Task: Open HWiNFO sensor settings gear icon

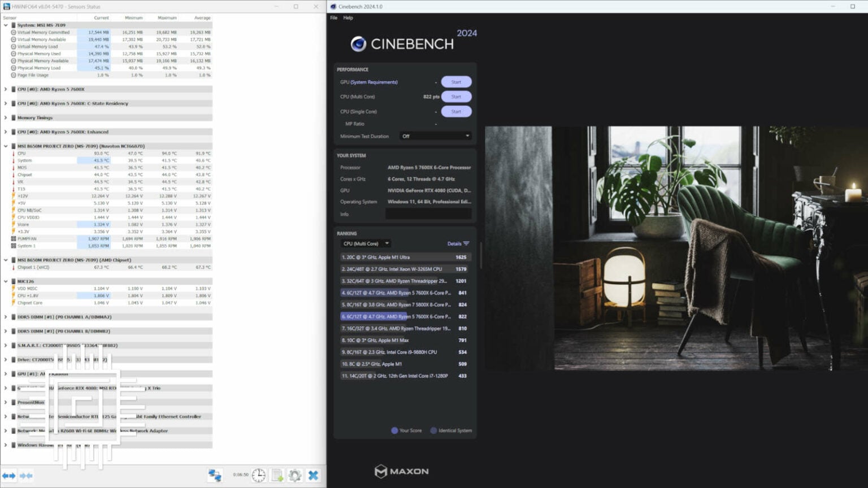Action: (x=295, y=476)
